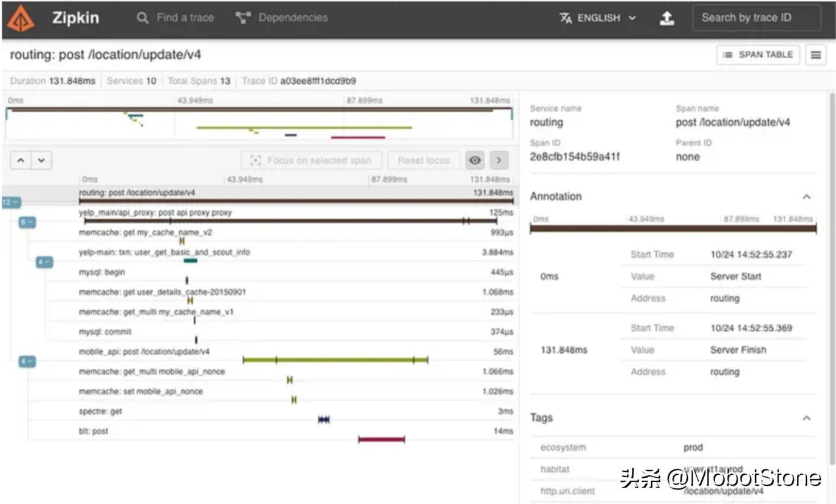Click the Total Spans 13 summary

[199, 81]
